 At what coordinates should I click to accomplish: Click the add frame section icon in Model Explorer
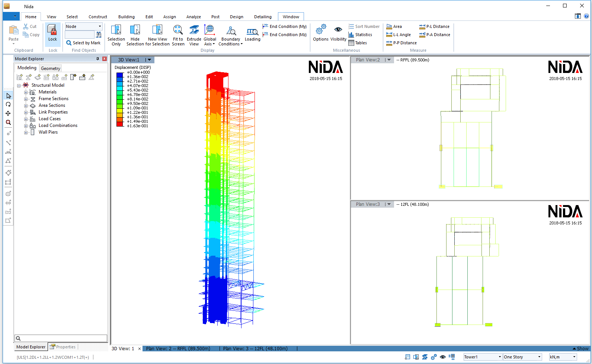click(29, 77)
